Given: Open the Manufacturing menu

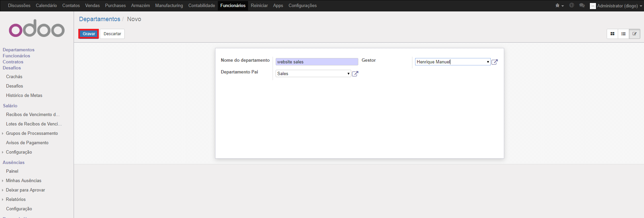Looking at the screenshot, I should click(x=169, y=6).
